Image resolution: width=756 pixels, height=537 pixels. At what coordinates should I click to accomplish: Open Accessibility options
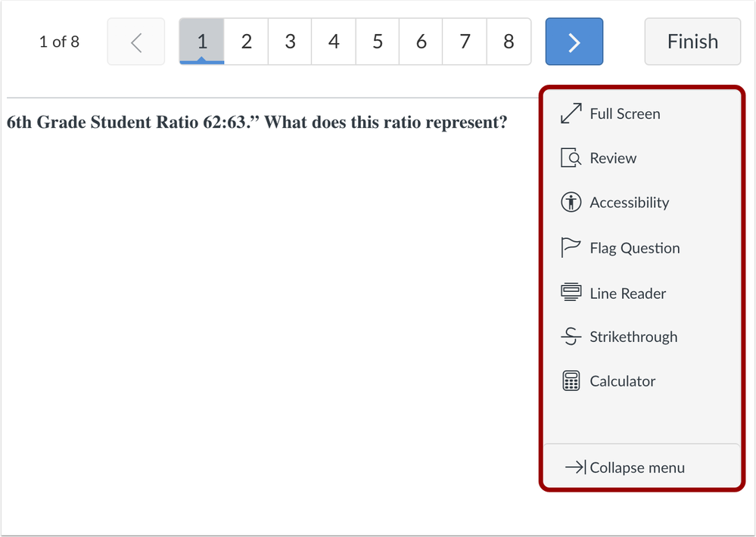(629, 203)
